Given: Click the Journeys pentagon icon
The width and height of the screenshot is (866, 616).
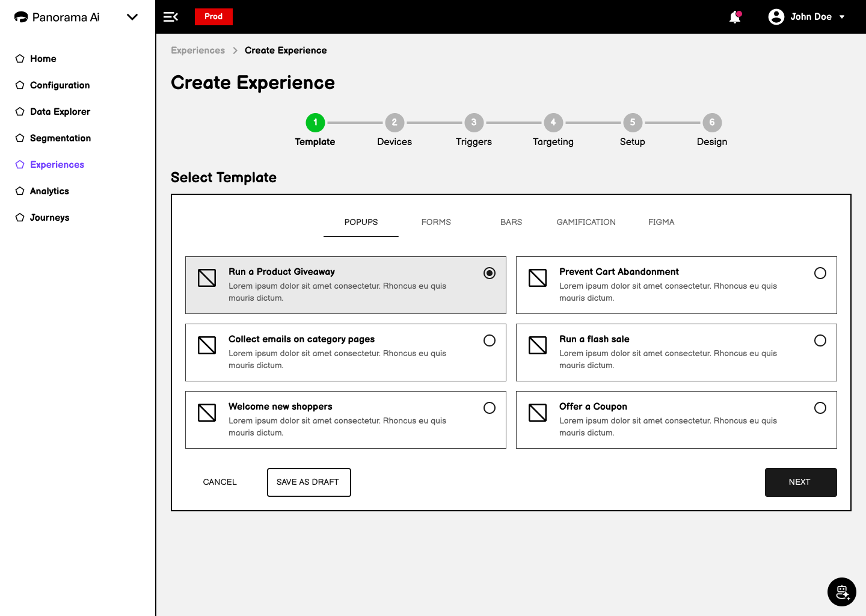Looking at the screenshot, I should [x=20, y=217].
